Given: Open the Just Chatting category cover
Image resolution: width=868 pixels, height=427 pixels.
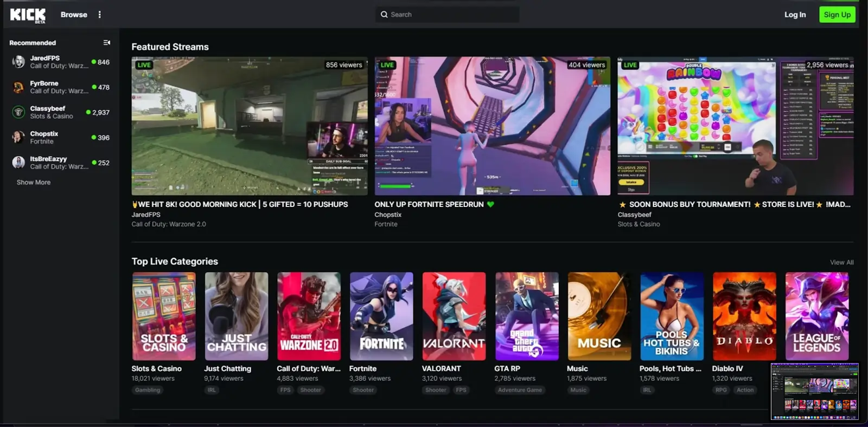Looking at the screenshot, I should [x=237, y=316].
